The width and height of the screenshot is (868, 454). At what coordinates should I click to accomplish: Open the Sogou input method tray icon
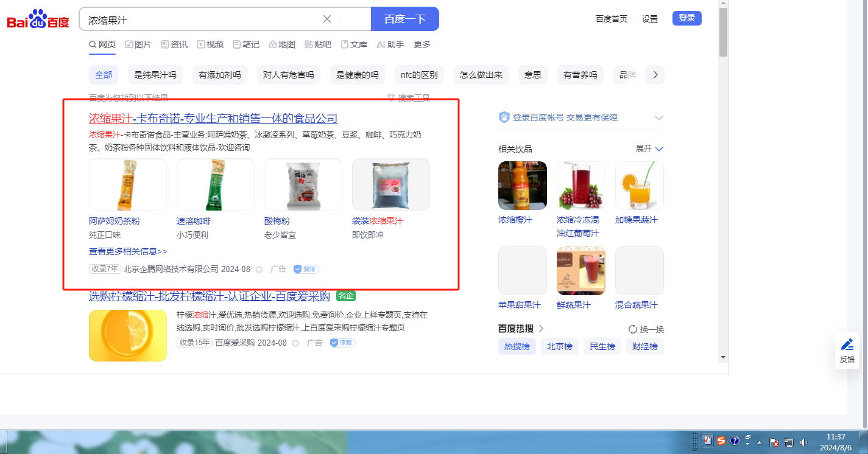[x=721, y=441]
